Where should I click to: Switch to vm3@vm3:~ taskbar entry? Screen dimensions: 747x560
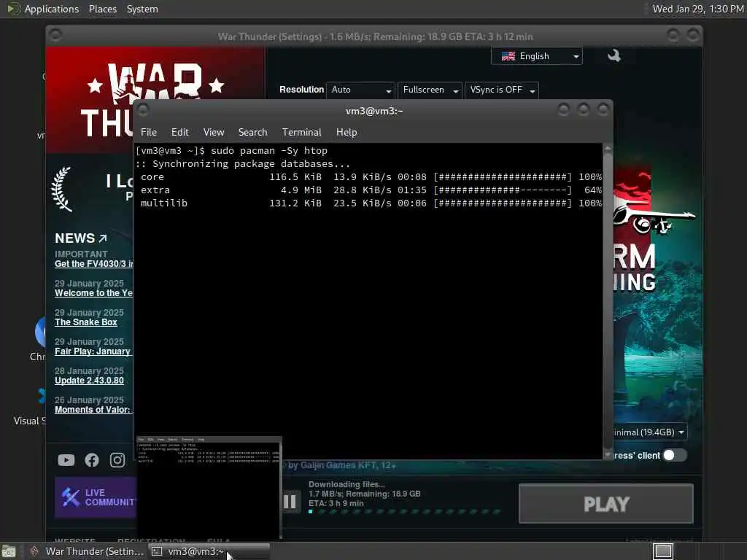click(209, 551)
